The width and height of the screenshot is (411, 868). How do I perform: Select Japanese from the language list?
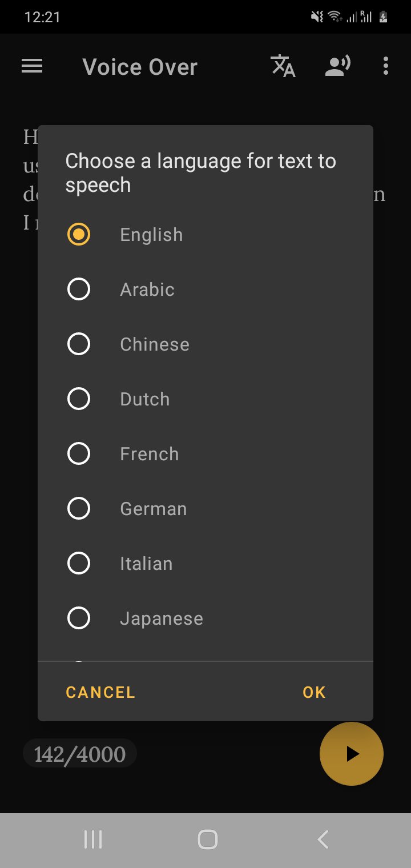pyautogui.click(x=79, y=618)
